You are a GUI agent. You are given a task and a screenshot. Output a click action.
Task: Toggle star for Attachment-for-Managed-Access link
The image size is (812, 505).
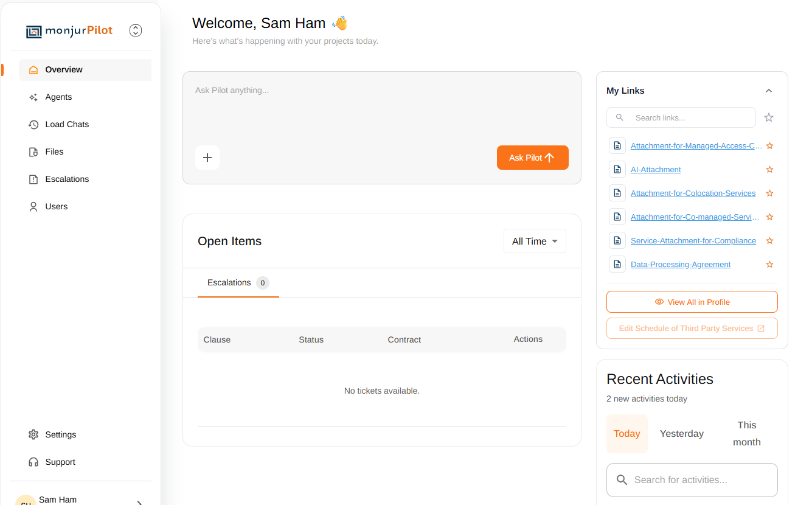769,146
